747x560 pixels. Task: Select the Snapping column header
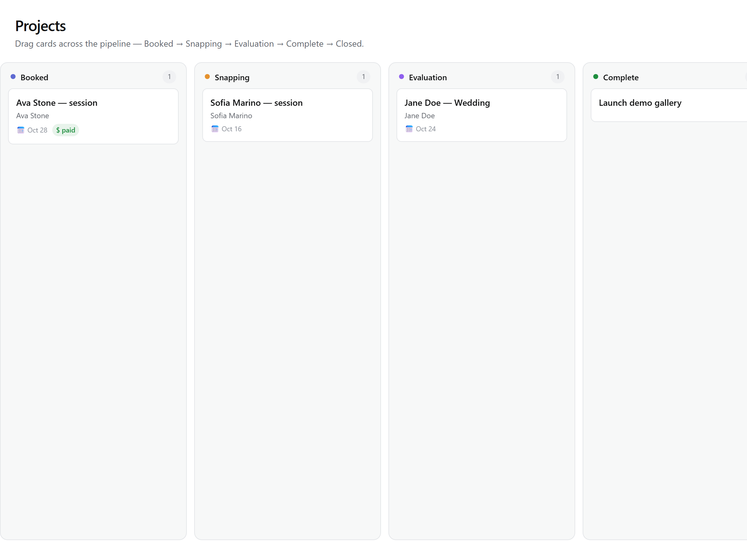click(232, 78)
